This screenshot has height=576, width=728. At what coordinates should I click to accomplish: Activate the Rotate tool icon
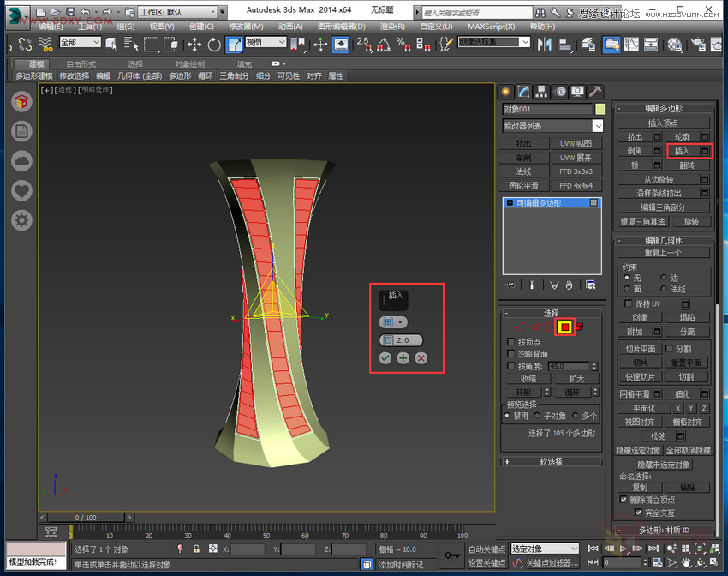tap(215, 43)
